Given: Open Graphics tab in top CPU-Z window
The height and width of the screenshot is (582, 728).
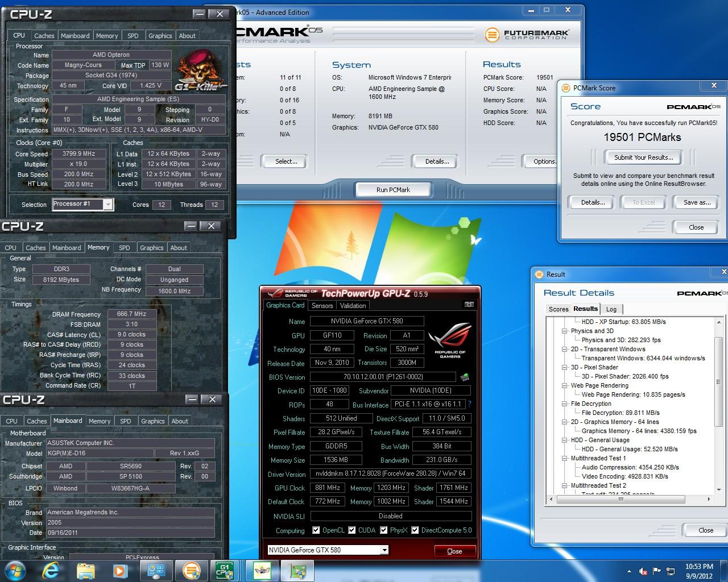Looking at the screenshot, I should [160, 35].
